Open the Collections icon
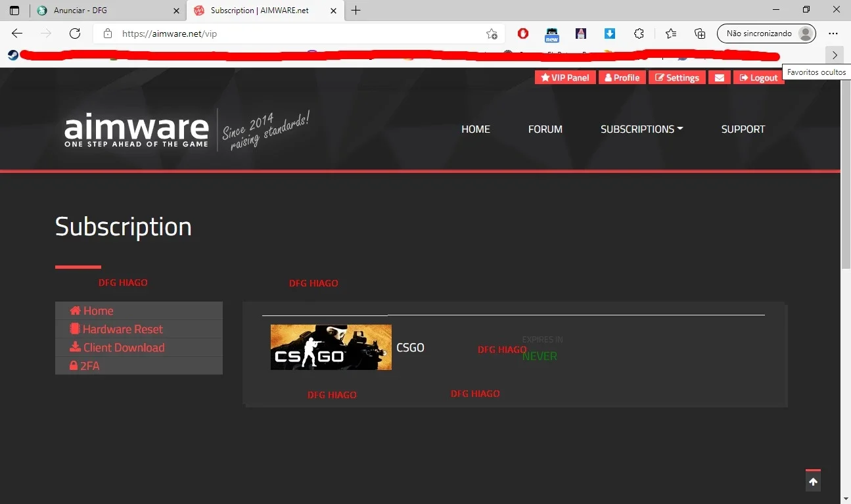Image resolution: width=851 pixels, height=504 pixels. tap(700, 34)
